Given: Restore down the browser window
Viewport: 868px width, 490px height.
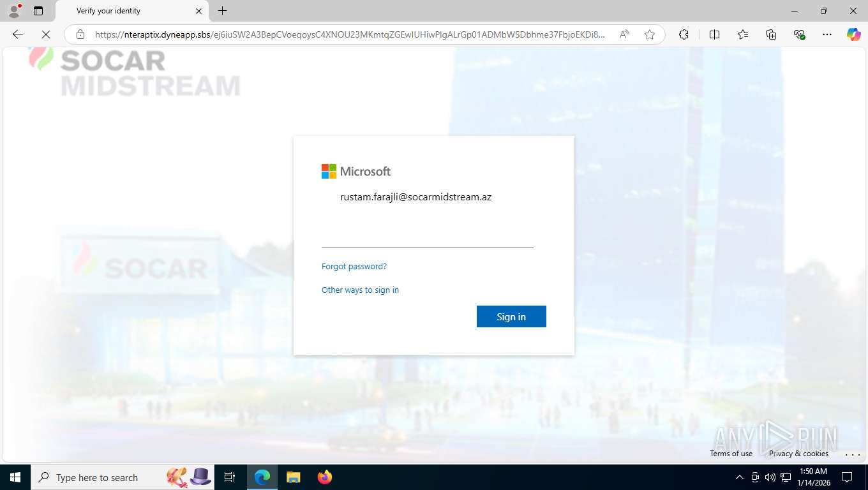Looking at the screenshot, I should click(824, 11).
